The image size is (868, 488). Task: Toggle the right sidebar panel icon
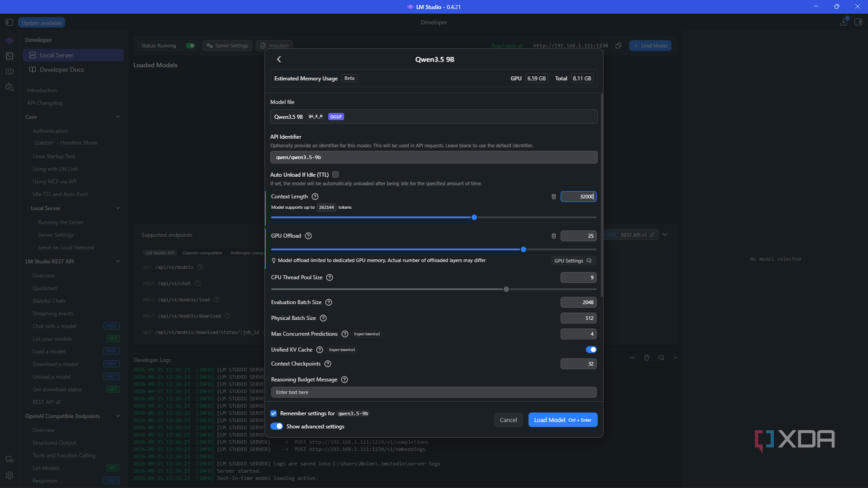[x=859, y=22]
